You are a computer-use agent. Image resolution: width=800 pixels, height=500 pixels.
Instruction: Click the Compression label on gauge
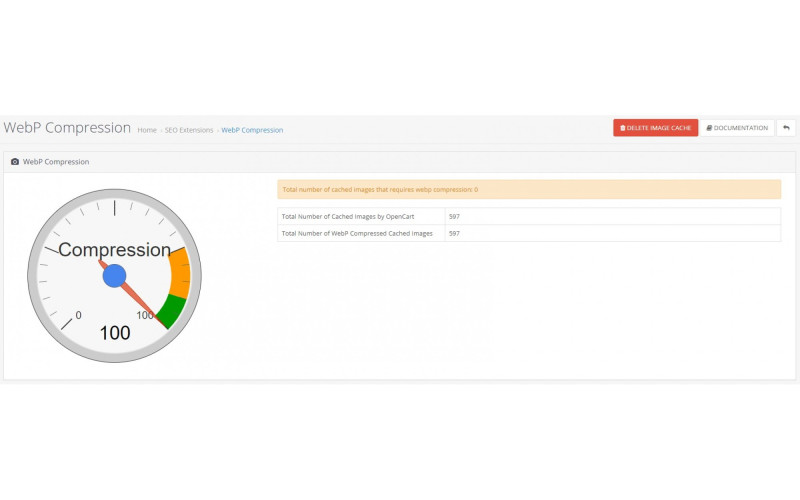114,250
